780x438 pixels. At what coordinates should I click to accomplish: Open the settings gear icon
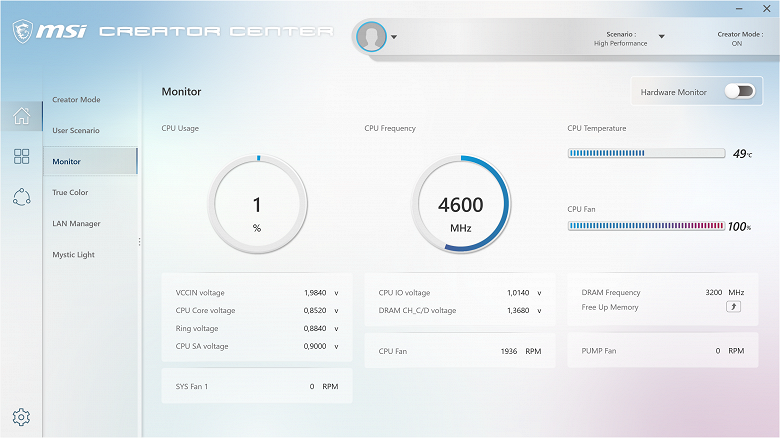pos(21,417)
